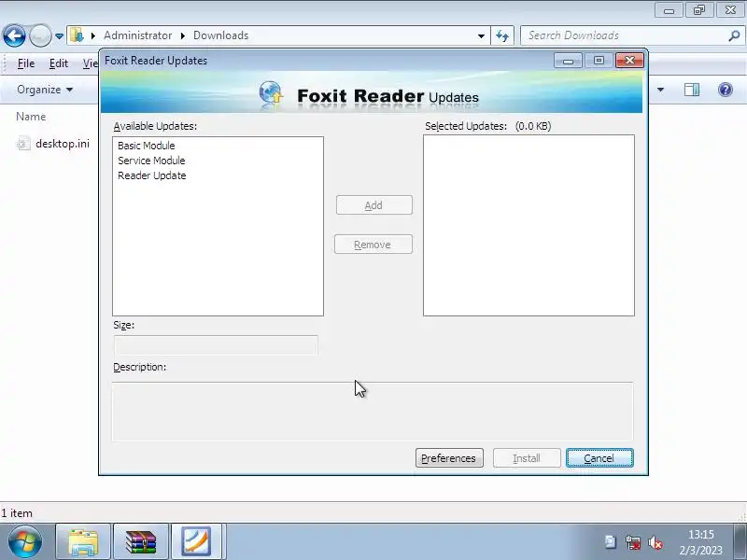Toggle the preview pane icon
This screenshot has height=560, width=747.
(692, 90)
